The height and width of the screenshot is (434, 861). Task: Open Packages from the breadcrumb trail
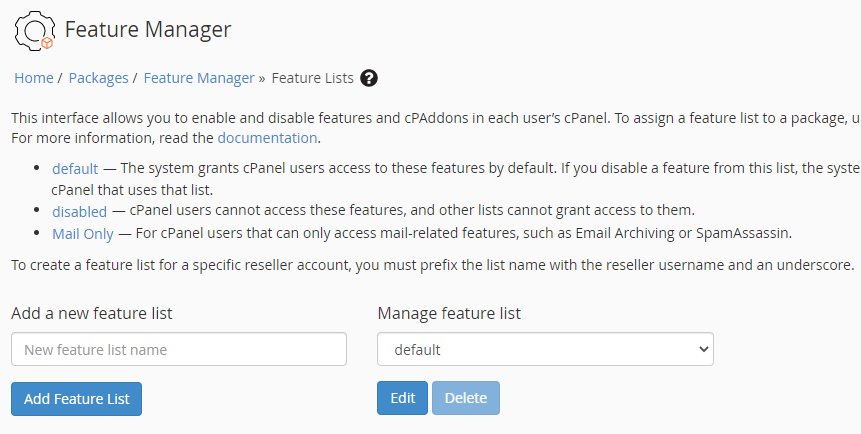(98, 78)
